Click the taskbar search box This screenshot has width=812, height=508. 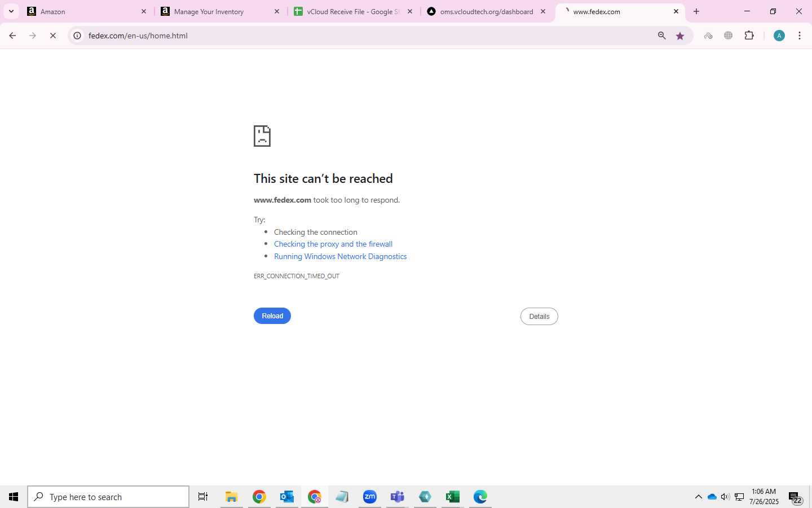pos(108,497)
